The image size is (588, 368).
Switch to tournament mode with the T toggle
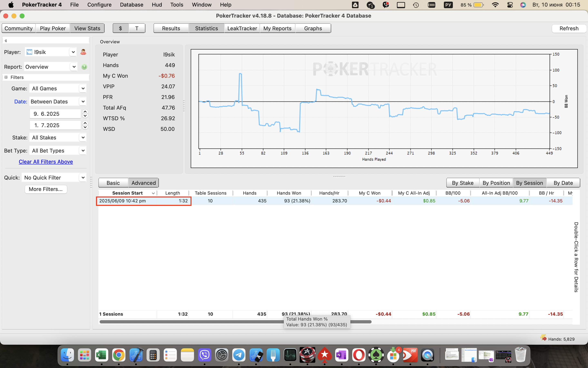tap(137, 28)
